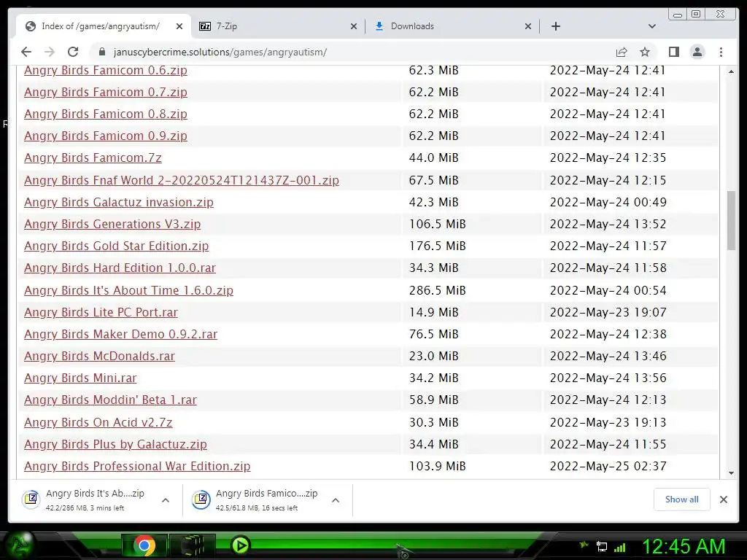Click the green play button in taskbar

click(x=240, y=545)
